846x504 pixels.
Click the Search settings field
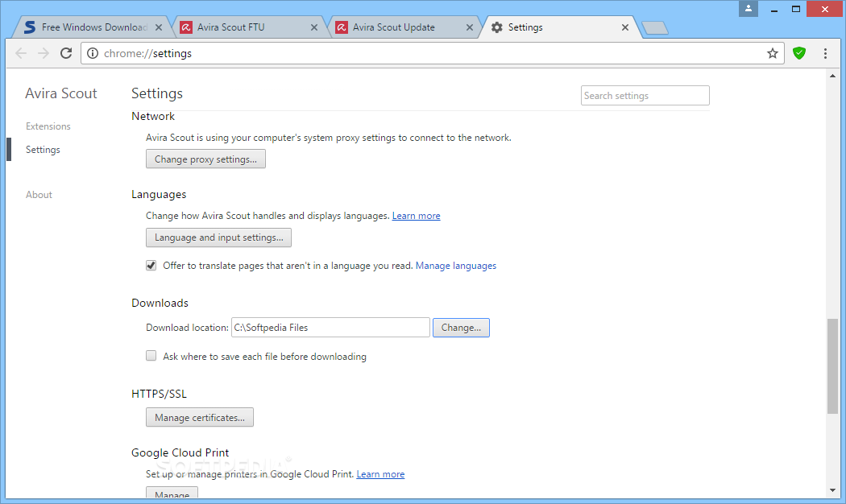[645, 96]
